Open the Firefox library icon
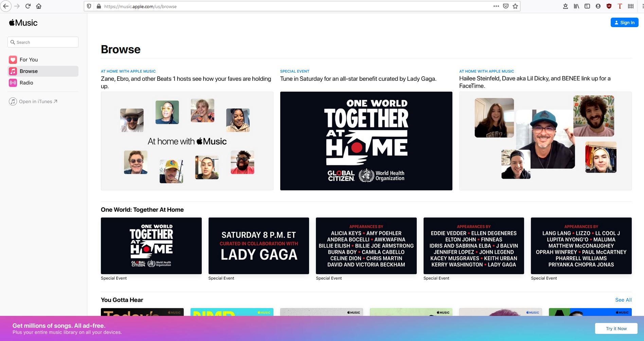 [x=576, y=6]
